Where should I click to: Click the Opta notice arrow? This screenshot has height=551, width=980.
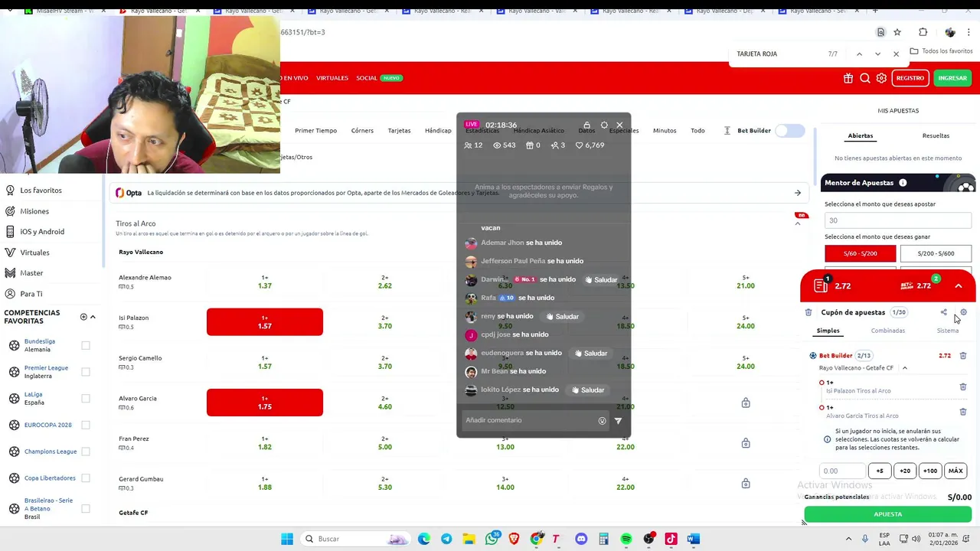(798, 193)
